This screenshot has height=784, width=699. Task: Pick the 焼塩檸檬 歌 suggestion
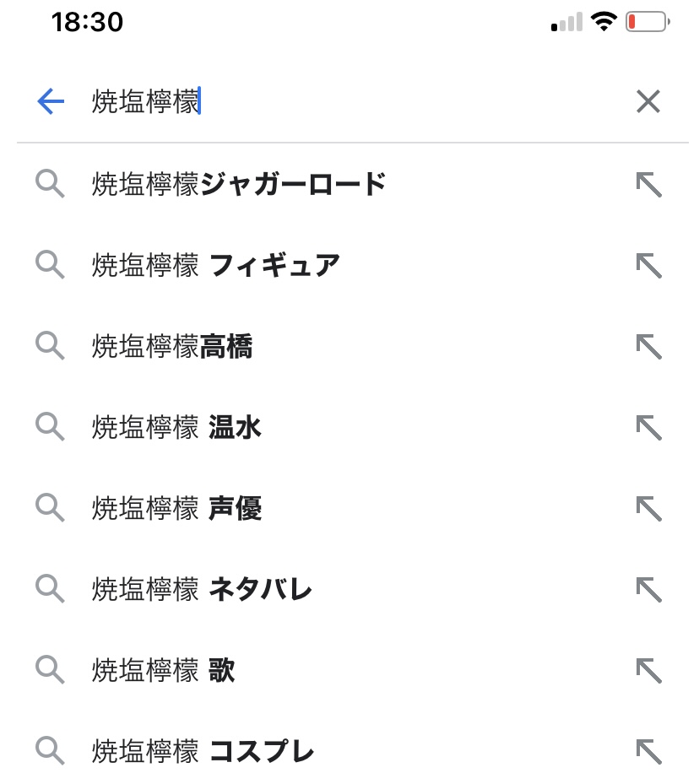[163, 670]
